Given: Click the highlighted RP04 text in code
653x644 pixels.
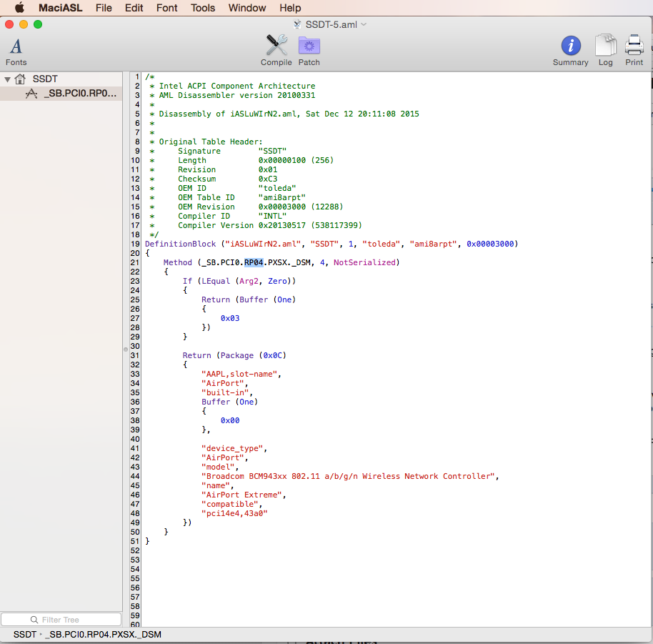Looking at the screenshot, I should [x=254, y=262].
